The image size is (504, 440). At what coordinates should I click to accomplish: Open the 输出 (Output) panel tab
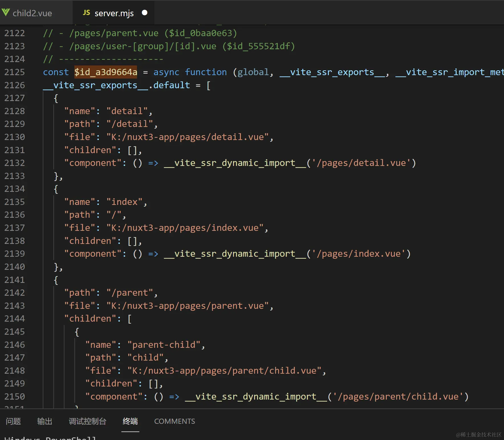45,421
